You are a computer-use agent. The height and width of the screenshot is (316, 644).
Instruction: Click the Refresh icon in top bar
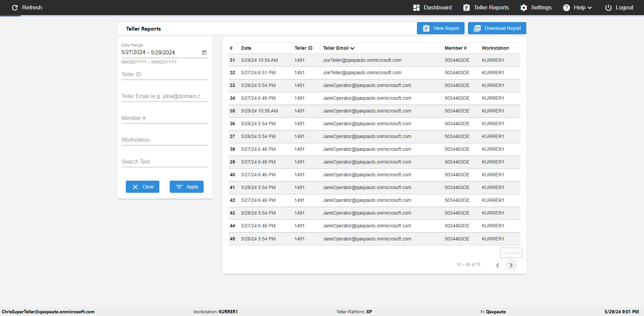point(15,7)
